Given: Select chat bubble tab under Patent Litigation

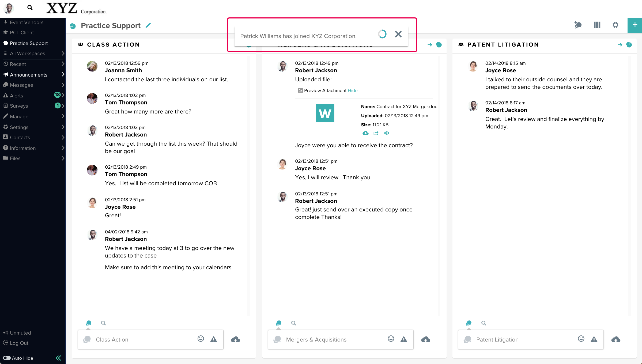Looking at the screenshot, I should [469, 323].
